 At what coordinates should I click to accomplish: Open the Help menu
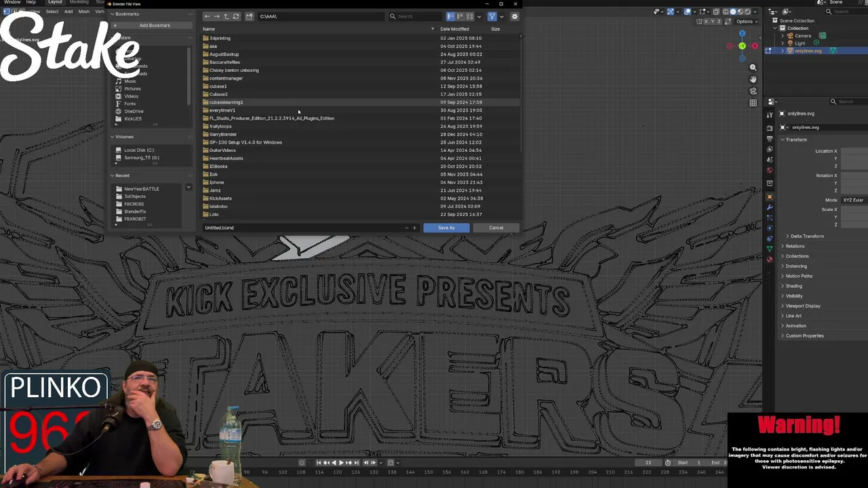tap(31, 2)
